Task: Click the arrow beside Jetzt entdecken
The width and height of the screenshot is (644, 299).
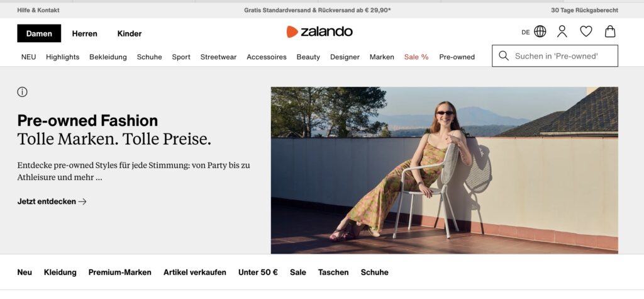Action: (x=82, y=201)
